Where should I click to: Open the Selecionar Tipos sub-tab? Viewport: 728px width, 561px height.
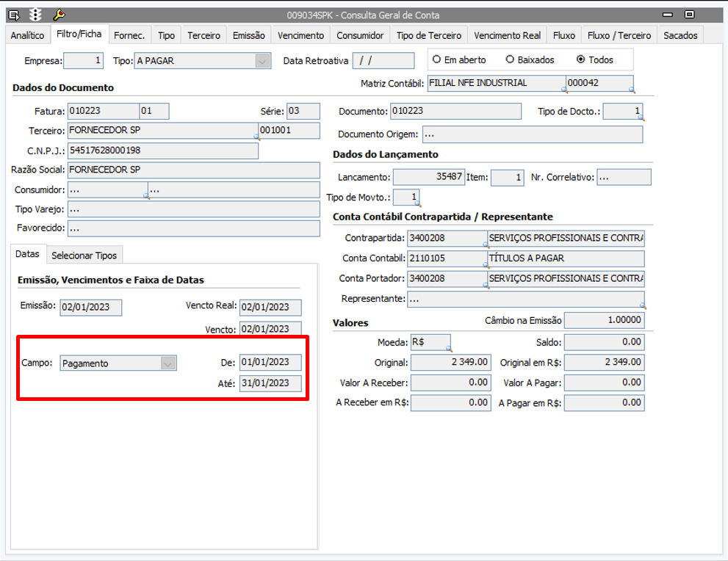(x=84, y=256)
